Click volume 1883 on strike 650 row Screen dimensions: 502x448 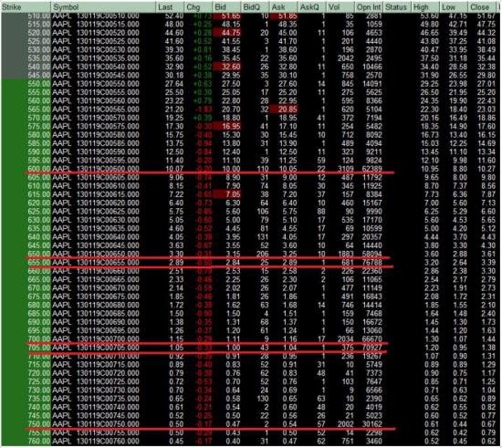[x=345, y=254]
